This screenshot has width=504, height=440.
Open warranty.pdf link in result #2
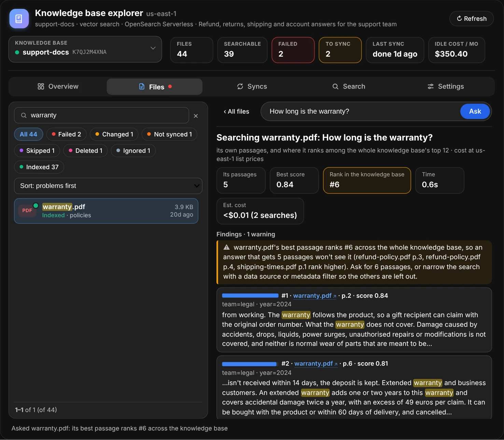coord(316,364)
